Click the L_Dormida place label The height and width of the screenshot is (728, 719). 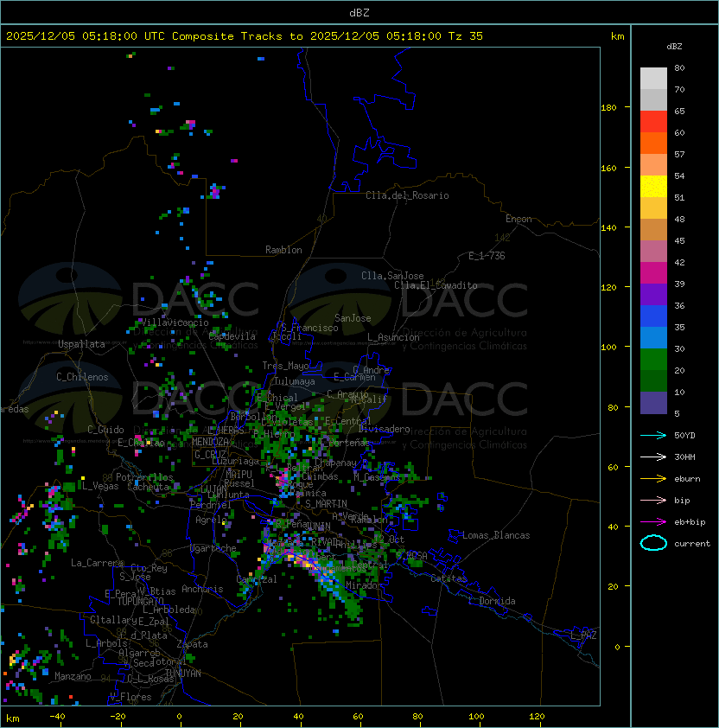(492, 601)
